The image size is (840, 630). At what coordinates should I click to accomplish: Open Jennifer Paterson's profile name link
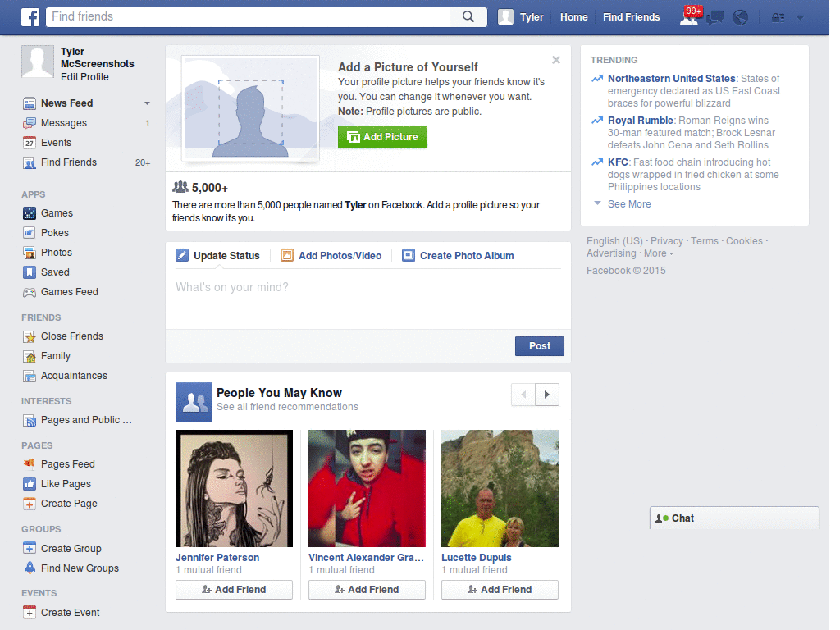(x=217, y=558)
